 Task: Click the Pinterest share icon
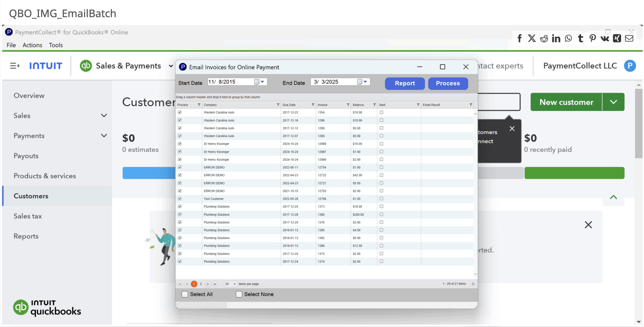pyautogui.click(x=592, y=38)
